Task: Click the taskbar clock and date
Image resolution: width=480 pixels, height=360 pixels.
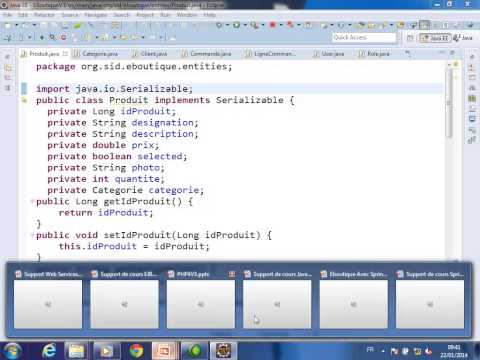Action: (x=454, y=351)
